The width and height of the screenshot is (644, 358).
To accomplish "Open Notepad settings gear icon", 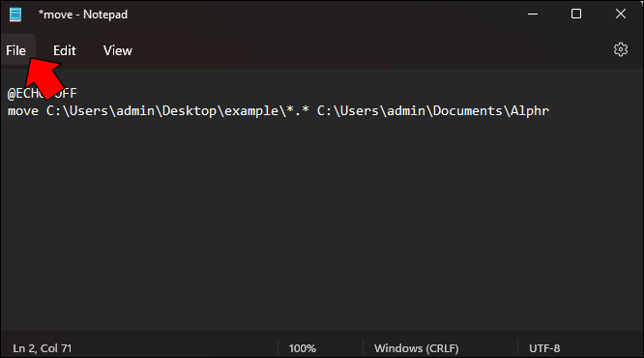I will click(x=621, y=49).
